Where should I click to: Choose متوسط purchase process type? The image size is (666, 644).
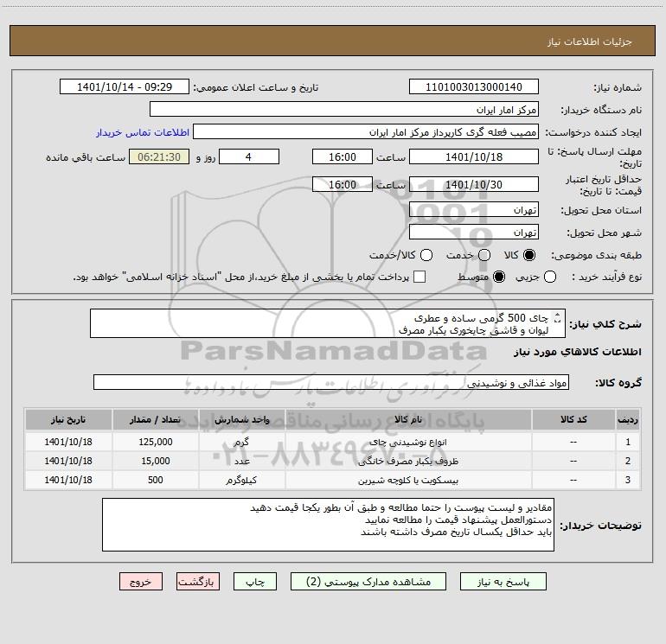coord(499,277)
